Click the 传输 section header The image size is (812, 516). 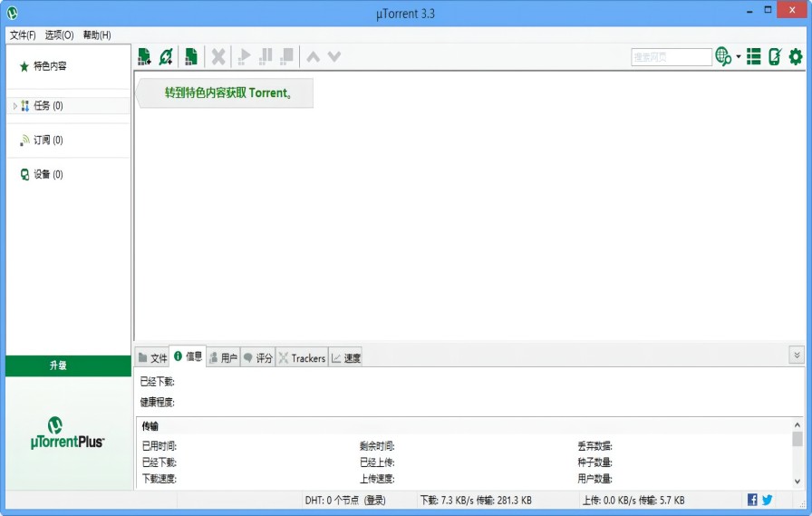click(150, 426)
